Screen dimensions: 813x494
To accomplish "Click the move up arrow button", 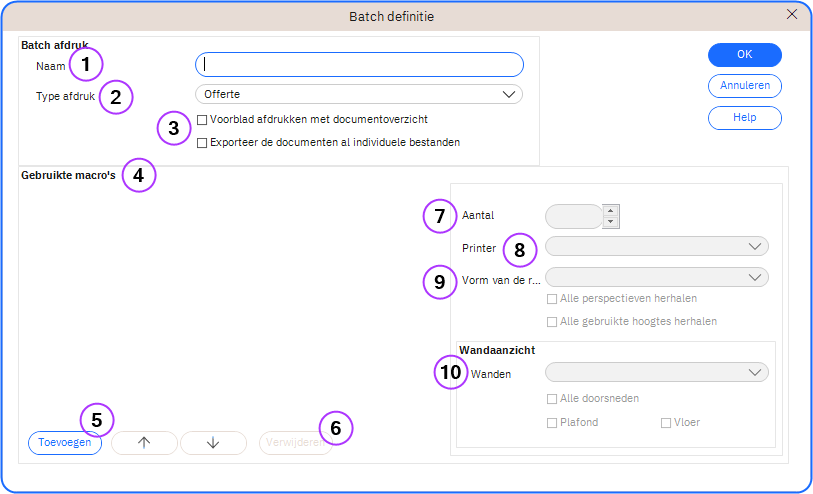I will (x=144, y=443).
